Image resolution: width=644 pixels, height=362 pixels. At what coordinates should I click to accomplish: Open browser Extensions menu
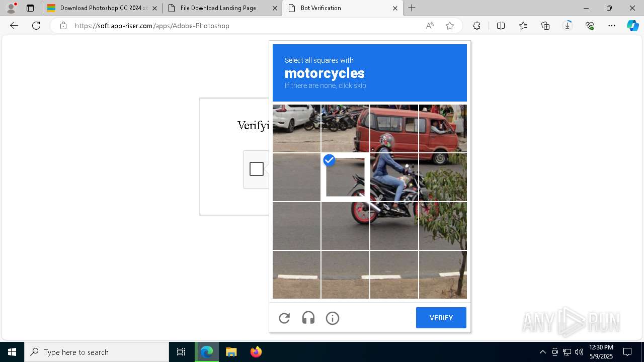pos(476,26)
